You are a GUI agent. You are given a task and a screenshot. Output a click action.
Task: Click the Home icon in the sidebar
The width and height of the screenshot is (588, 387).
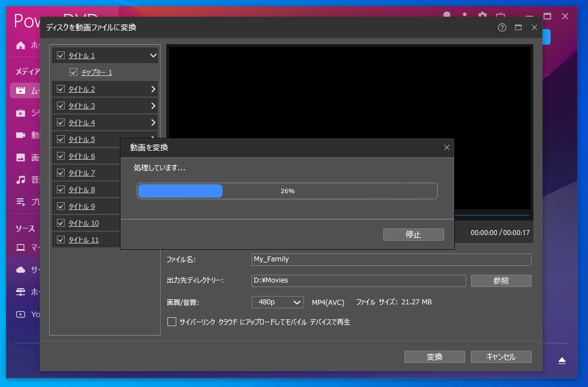pyautogui.click(x=21, y=45)
